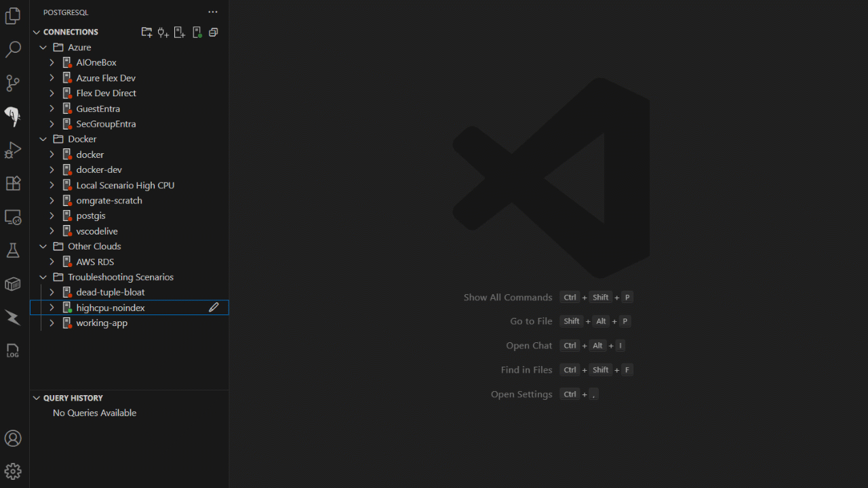This screenshot has width=868, height=488.
Task: Expand the AWS RDS connection chevron
Action: pos(52,262)
